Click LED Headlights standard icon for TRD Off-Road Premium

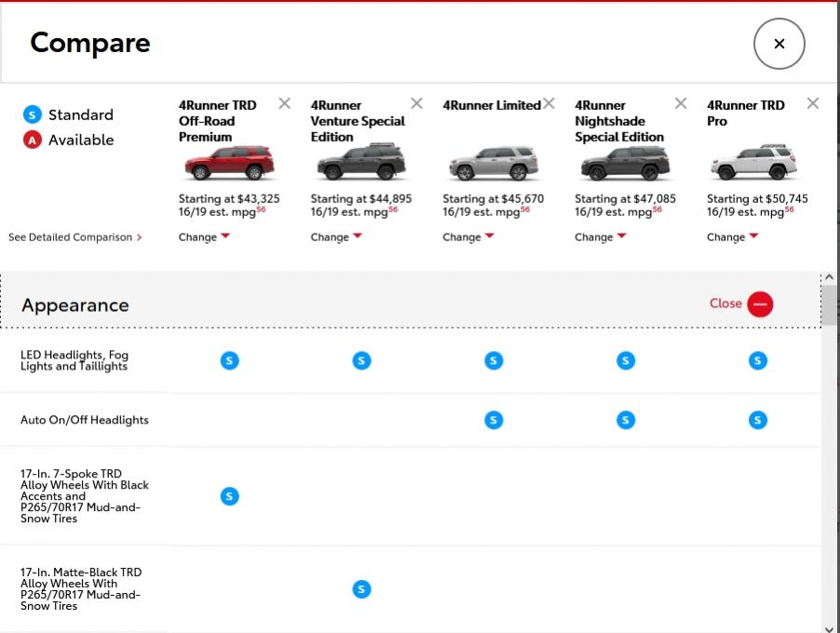point(229,360)
